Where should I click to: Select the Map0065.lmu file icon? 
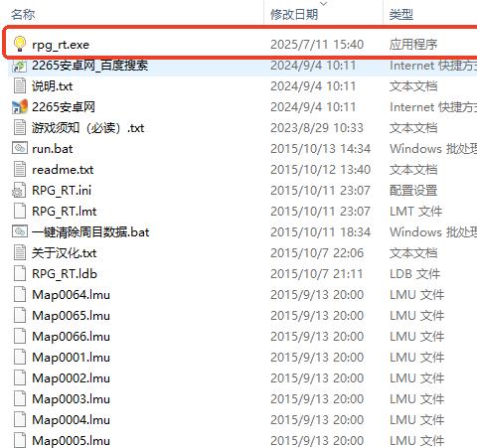20,315
